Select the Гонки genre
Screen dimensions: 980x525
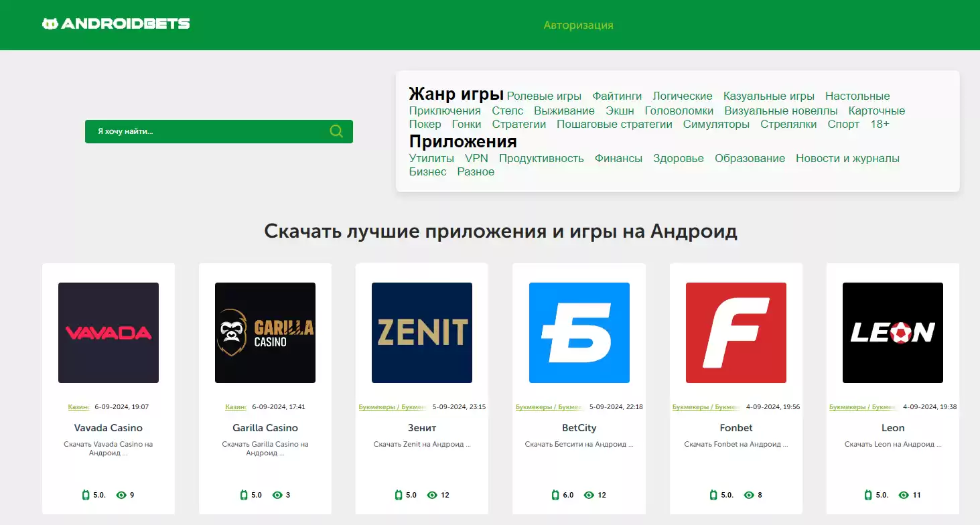pyautogui.click(x=467, y=125)
